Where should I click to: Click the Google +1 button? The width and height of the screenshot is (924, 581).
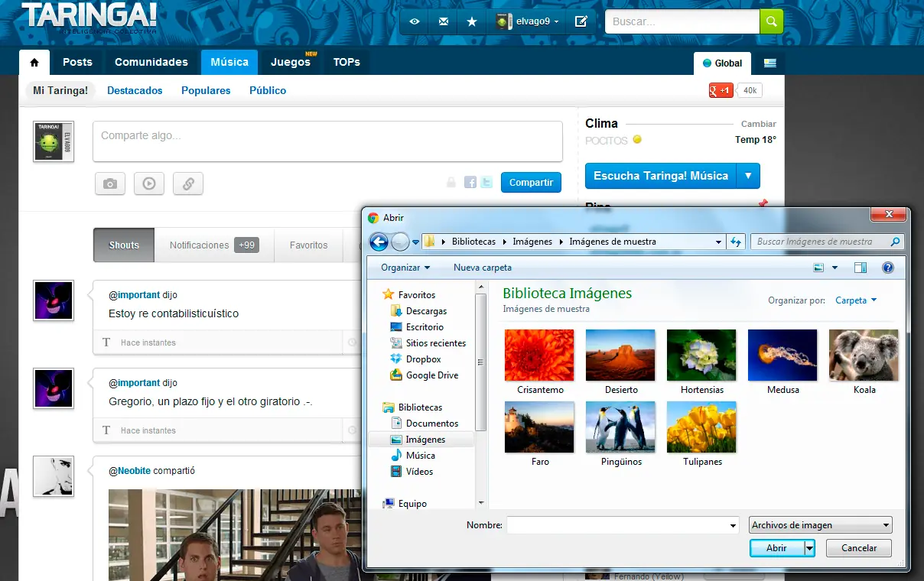click(x=721, y=90)
